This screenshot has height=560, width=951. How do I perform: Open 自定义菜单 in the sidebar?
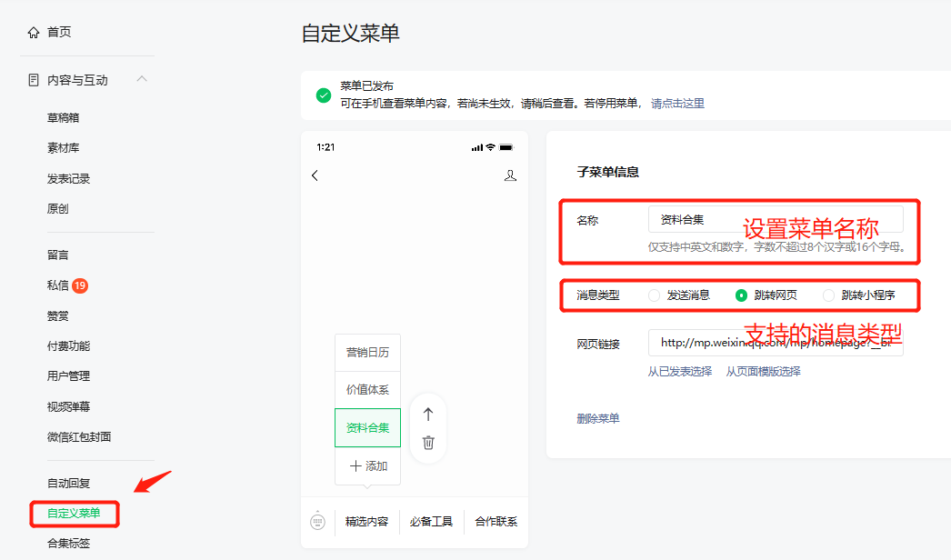click(x=75, y=514)
